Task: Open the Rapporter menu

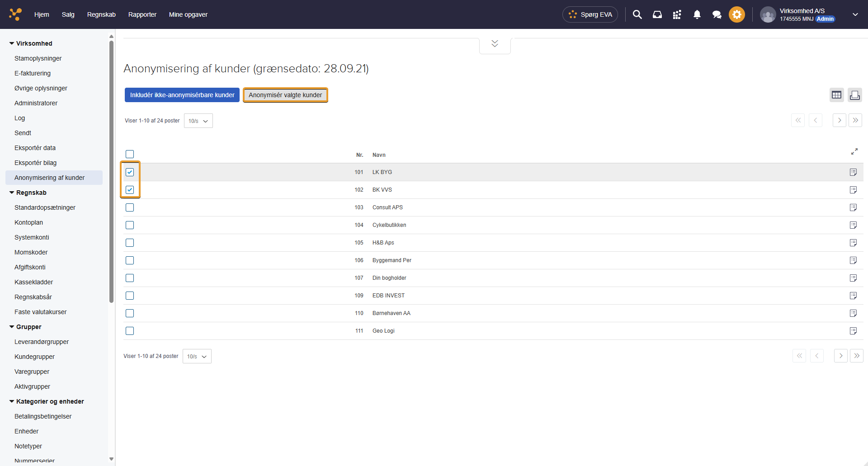Action: [142, 14]
